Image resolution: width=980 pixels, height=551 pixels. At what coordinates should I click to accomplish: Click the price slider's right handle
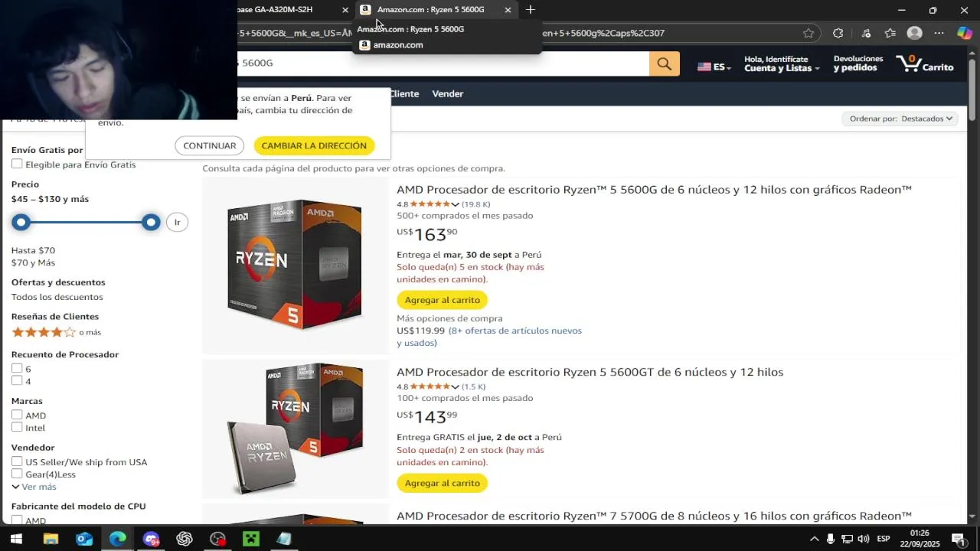click(x=151, y=222)
